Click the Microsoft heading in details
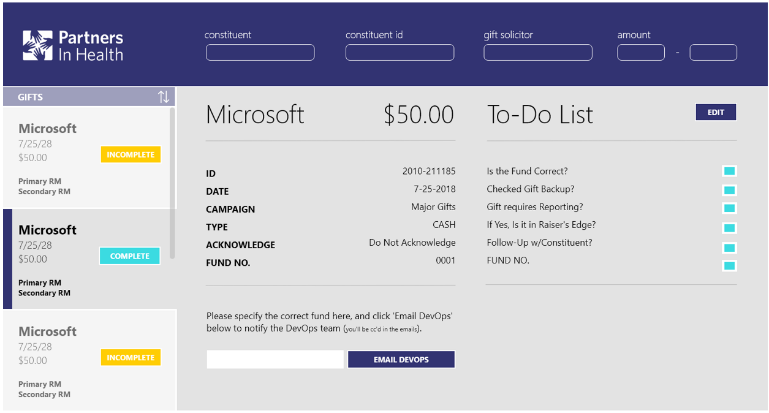 pos(255,114)
